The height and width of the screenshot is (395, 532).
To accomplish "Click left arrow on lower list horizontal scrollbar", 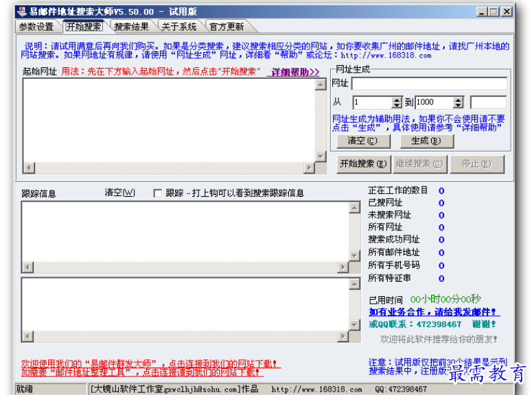I will [x=28, y=336].
